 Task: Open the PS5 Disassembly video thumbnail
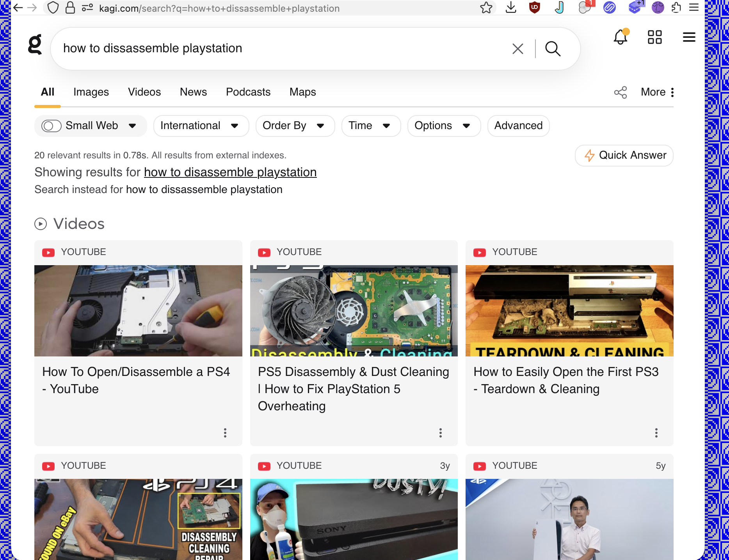(x=354, y=310)
